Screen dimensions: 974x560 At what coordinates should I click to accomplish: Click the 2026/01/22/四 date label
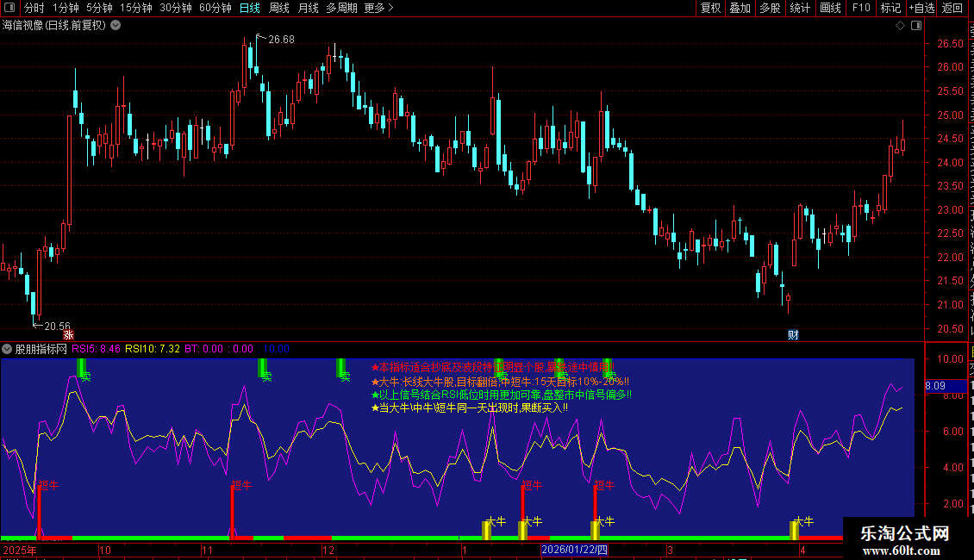(x=575, y=550)
